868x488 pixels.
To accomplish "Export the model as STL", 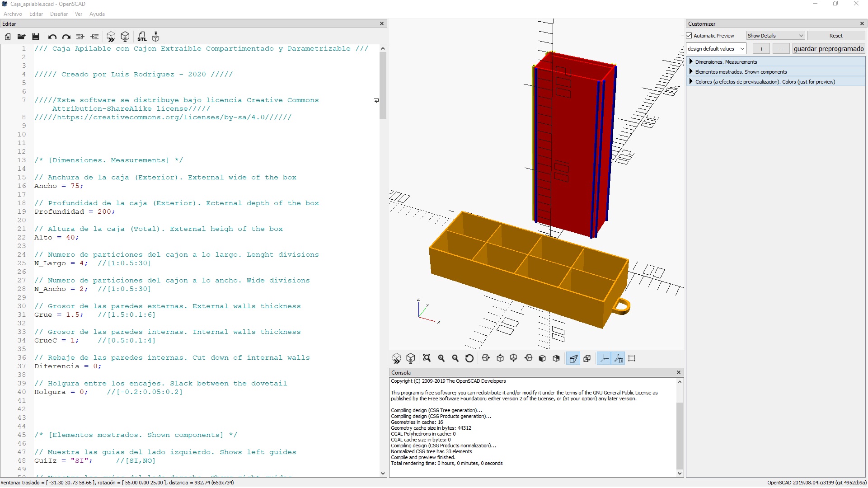I will 142,37.
